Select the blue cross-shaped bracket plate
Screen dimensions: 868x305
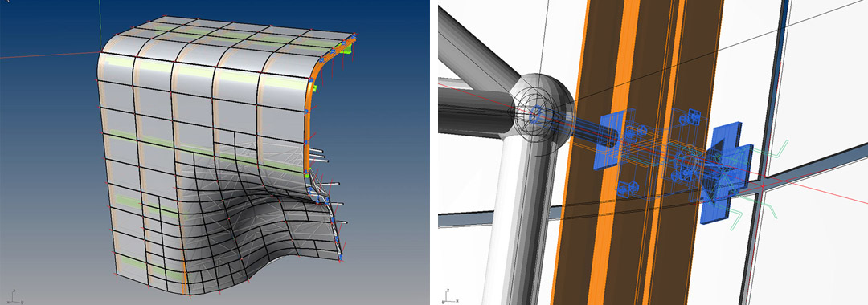727,174
